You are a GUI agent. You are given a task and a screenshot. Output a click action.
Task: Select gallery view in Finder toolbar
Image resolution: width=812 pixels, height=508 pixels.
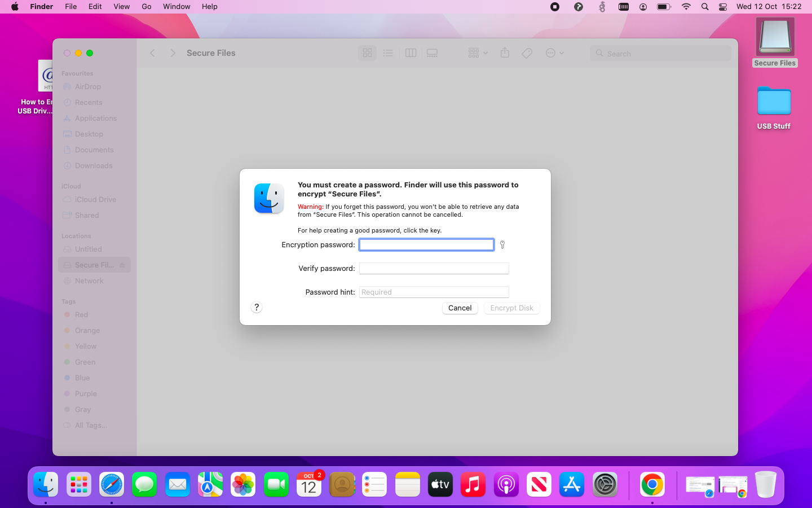point(432,53)
